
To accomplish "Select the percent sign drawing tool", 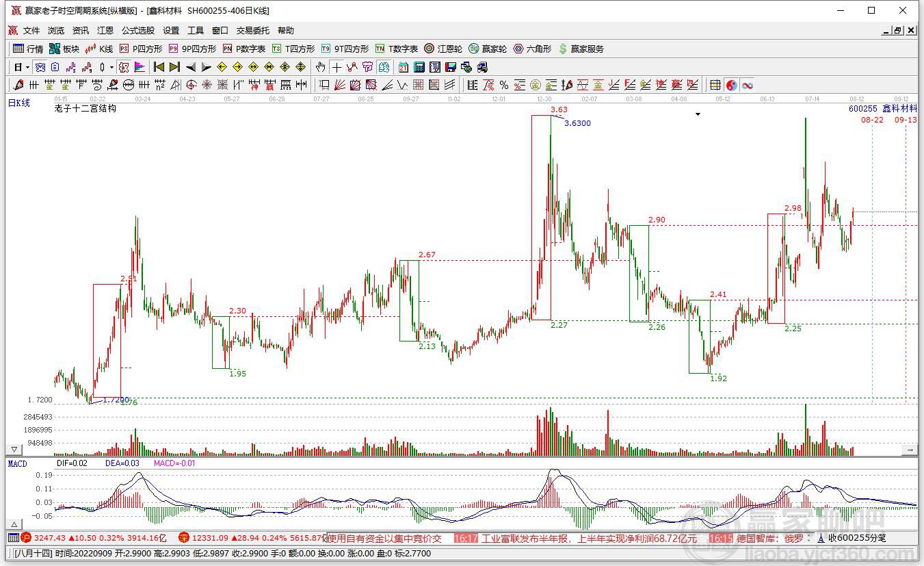I will pyautogui.click(x=504, y=85).
